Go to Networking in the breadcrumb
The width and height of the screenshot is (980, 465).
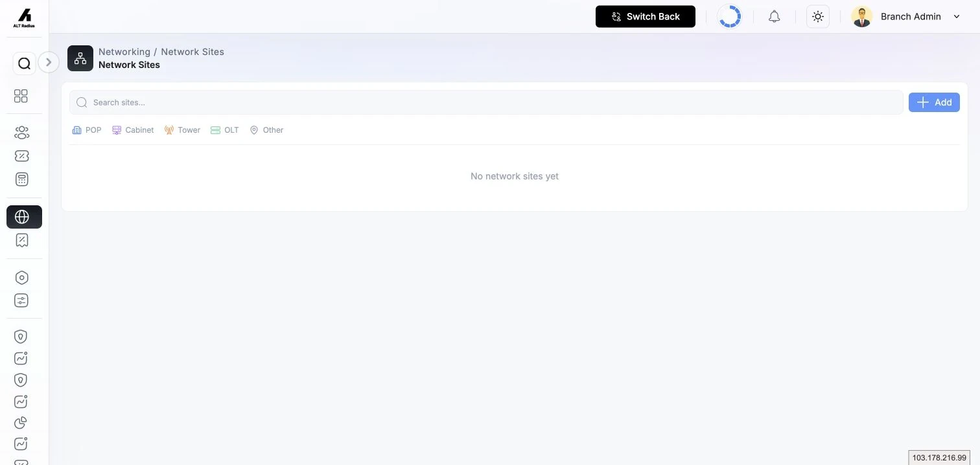124,52
